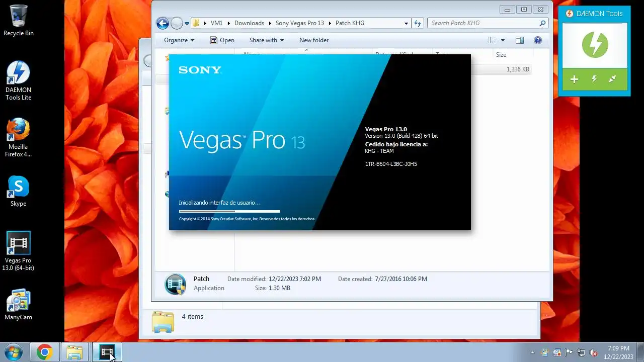This screenshot has height=362, width=644.
Task: Open Explorer help with the question mark icon
Action: click(x=538, y=40)
